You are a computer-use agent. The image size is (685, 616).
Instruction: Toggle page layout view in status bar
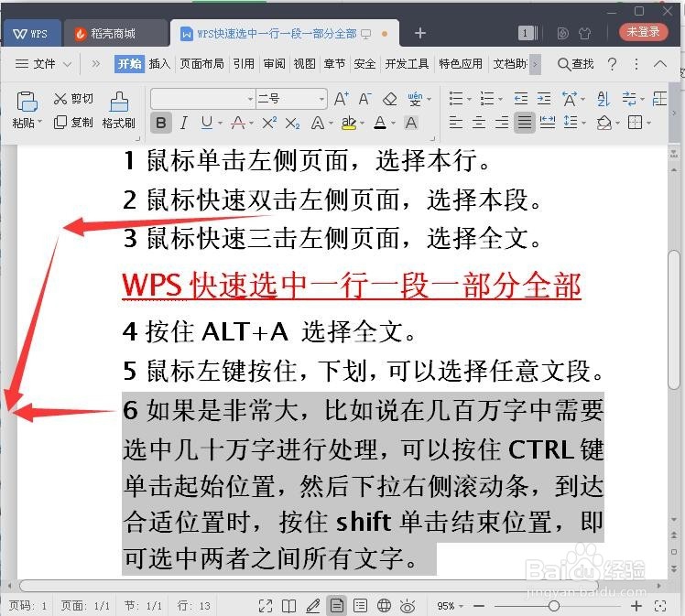click(336, 606)
